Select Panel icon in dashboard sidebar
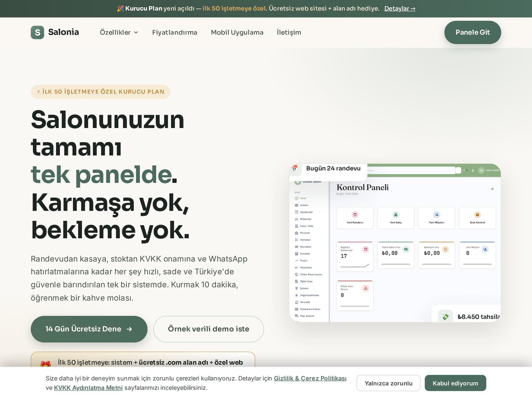Viewport: 532px width, 399px height. 296,198
